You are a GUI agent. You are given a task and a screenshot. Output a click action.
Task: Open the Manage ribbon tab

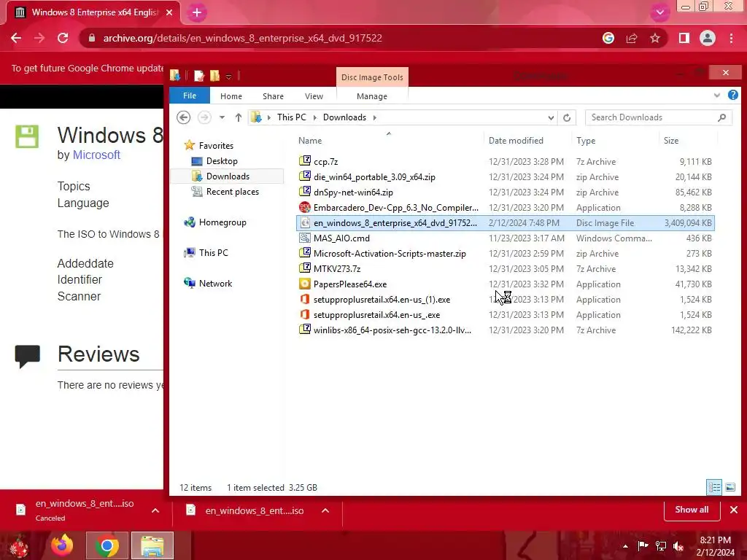372,96
